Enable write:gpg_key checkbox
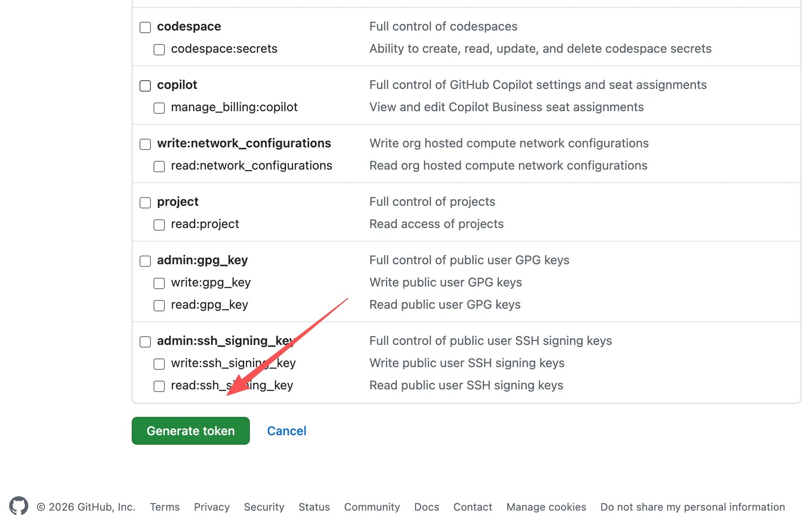 pyautogui.click(x=159, y=283)
